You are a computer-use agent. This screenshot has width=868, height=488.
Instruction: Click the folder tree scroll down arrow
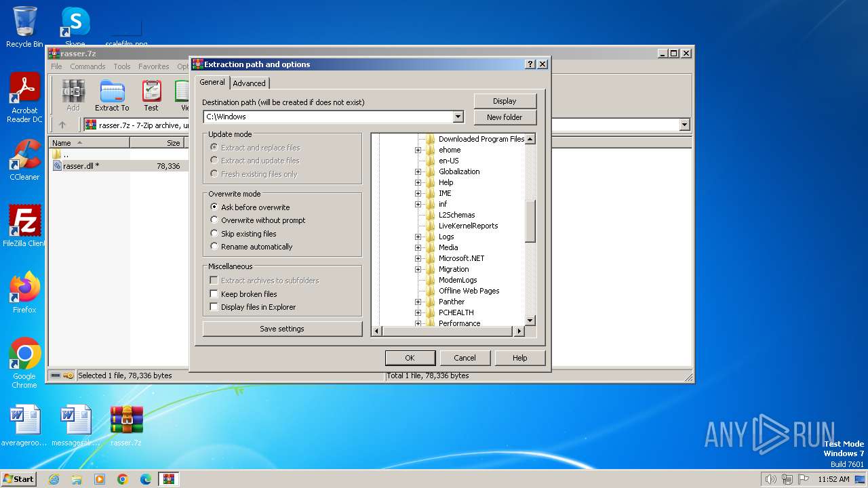(x=530, y=321)
